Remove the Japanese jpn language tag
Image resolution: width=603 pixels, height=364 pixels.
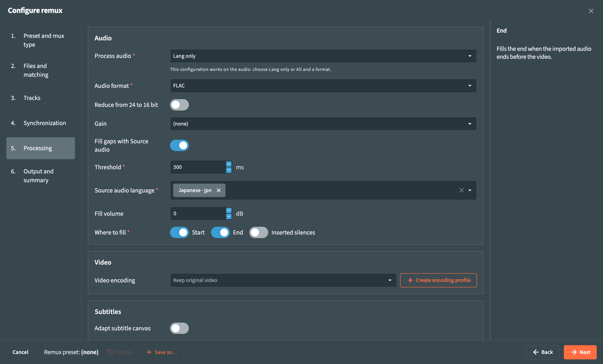pyautogui.click(x=219, y=190)
